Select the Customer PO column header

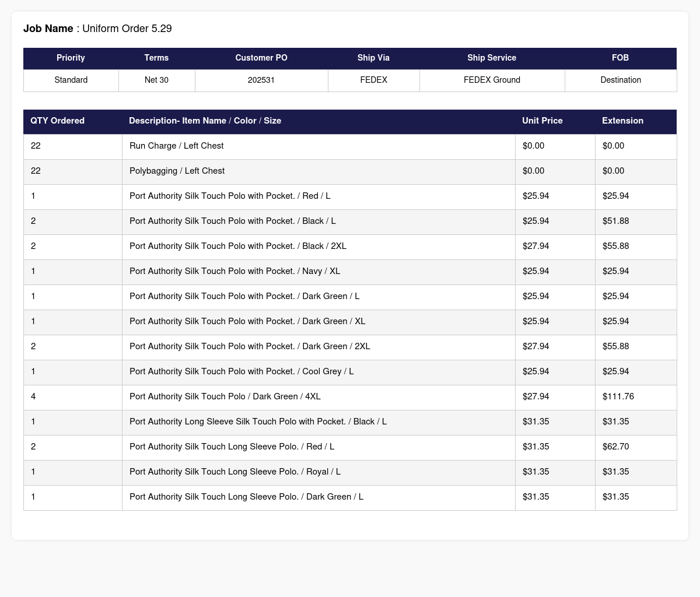(261, 58)
